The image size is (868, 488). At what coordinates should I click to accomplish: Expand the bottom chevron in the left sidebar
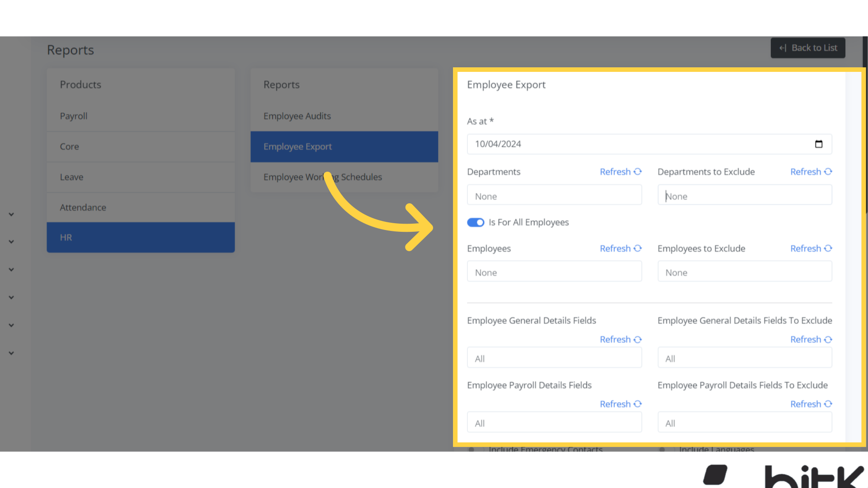pyautogui.click(x=11, y=353)
